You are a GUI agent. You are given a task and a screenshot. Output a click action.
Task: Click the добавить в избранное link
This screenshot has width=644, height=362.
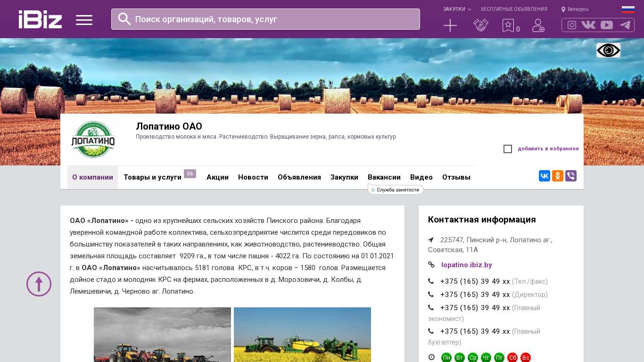click(x=548, y=148)
